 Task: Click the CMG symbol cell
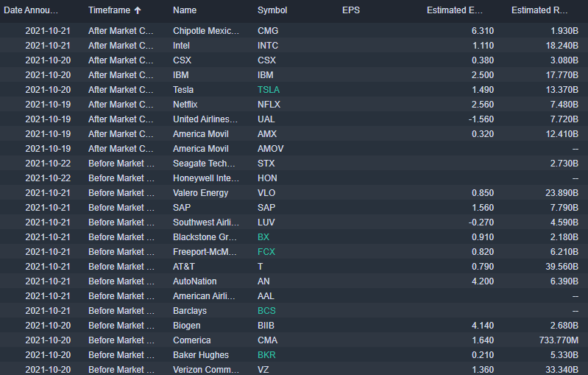coord(268,31)
